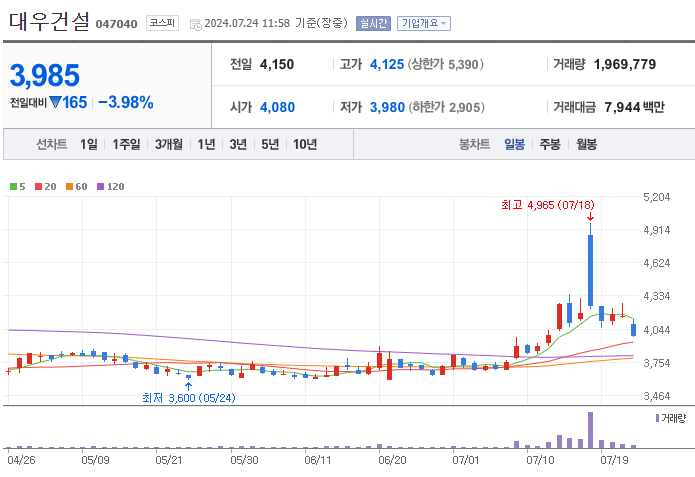Open the 기업개요 dropdown
This screenshot has height=477, width=695.
pyautogui.click(x=424, y=23)
